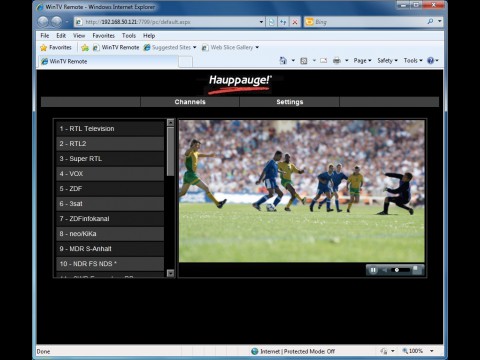Open the Settings tab

click(x=290, y=102)
